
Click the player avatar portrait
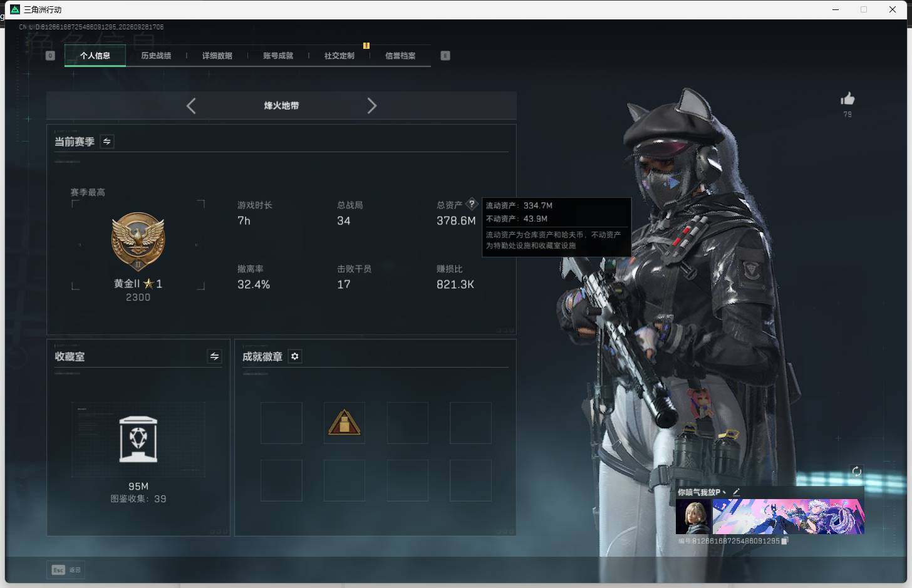pos(693,517)
